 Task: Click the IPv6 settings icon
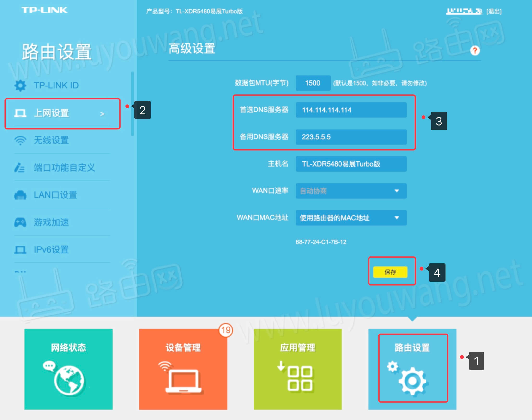point(20,250)
